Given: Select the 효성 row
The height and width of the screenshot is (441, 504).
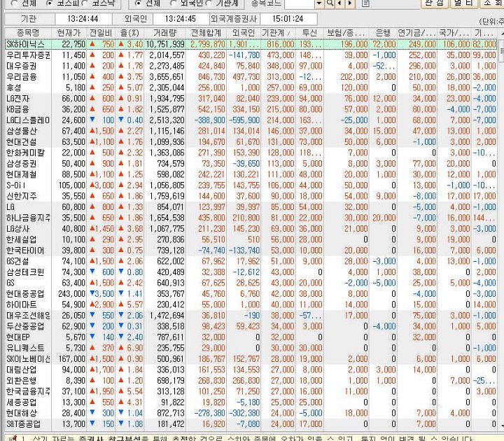Looking at the screenshot, I should (x=251, y=87).
